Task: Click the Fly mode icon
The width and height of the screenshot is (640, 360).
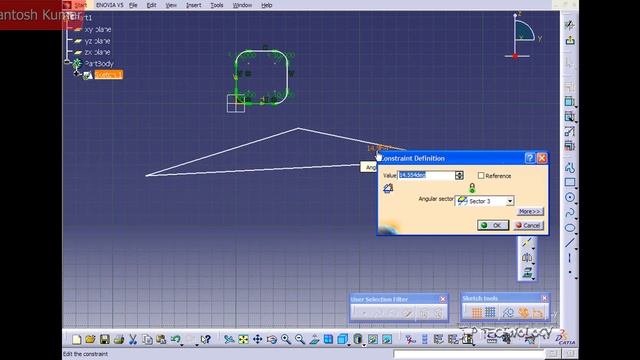Action: point(229,340)
